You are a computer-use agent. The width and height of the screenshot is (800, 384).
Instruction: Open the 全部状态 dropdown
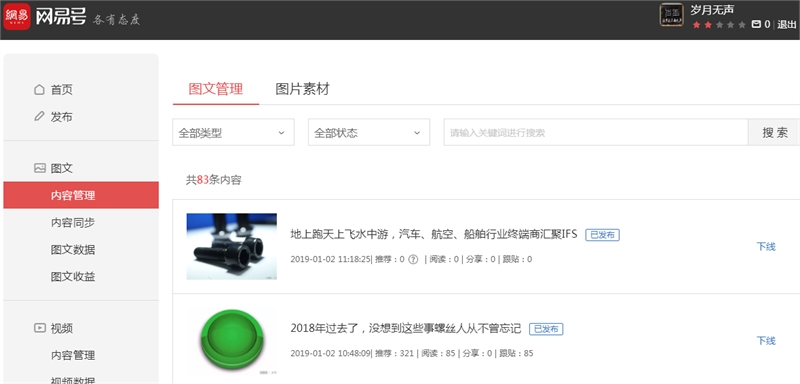(x=369, y=132)
